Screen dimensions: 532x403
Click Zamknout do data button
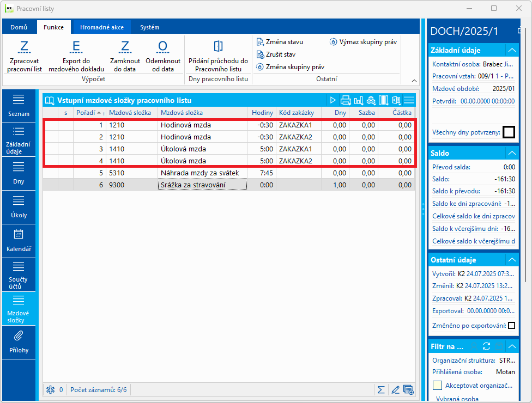coord(125,56)
